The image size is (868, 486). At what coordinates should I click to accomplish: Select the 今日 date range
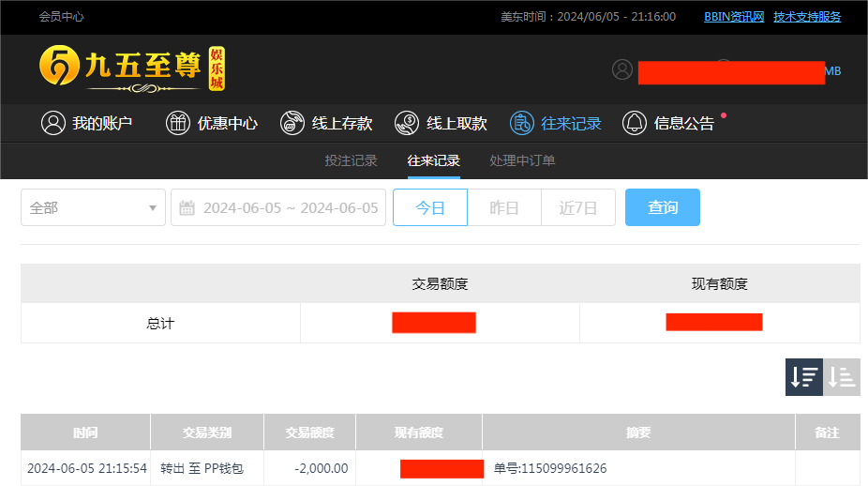430,207
